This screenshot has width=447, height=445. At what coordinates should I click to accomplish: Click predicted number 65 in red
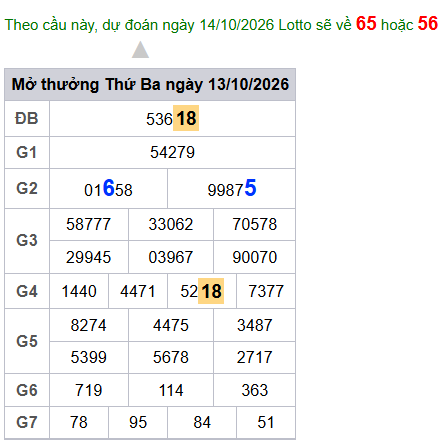(x=366, y=24)
